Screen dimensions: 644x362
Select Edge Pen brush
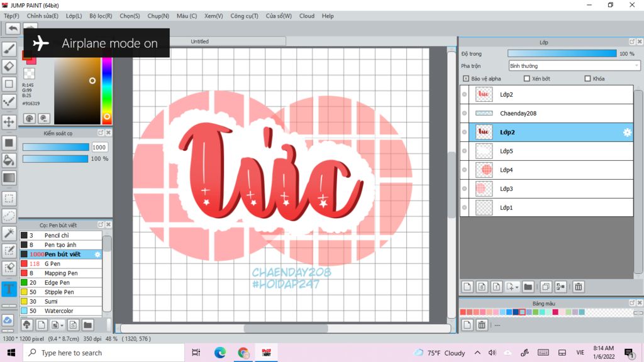[x=61, y=283]
